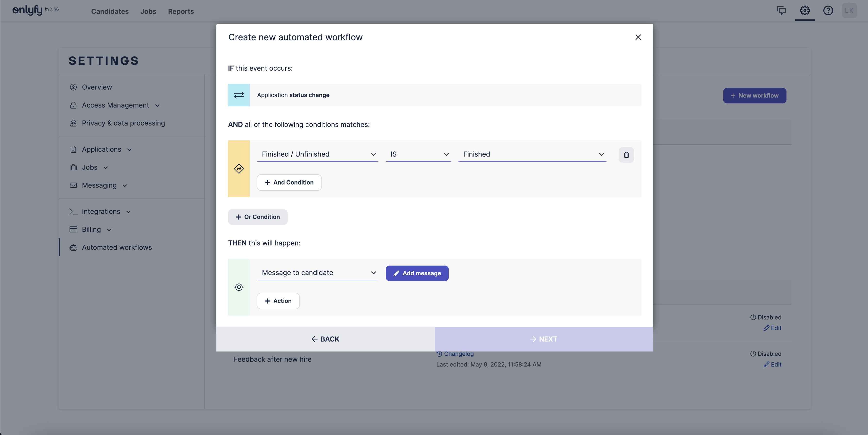Click the upper Edit link
This screenshot has width=868, height=435.
tap(772, 328)
